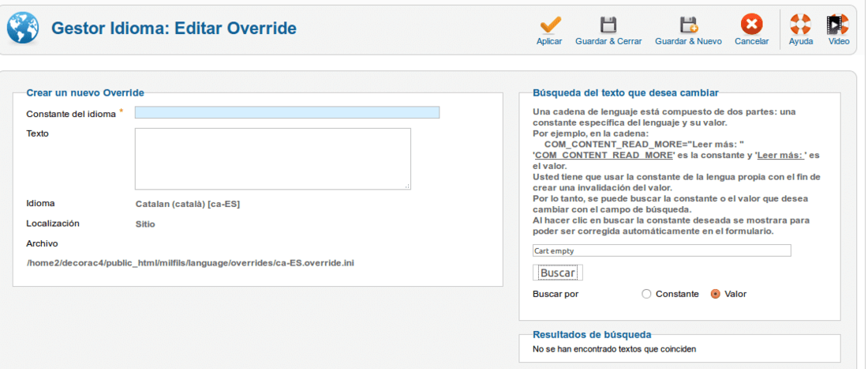Select the Constante radio button

click(646, 294)
